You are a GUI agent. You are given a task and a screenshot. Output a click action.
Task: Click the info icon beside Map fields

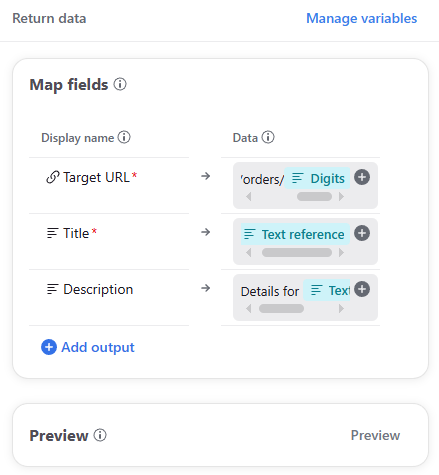[x=120, y=84]
